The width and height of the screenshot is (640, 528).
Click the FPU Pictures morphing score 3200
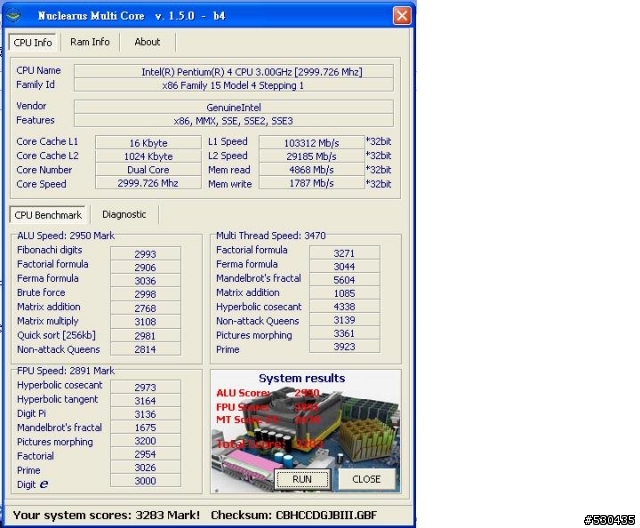pos(145,441)
